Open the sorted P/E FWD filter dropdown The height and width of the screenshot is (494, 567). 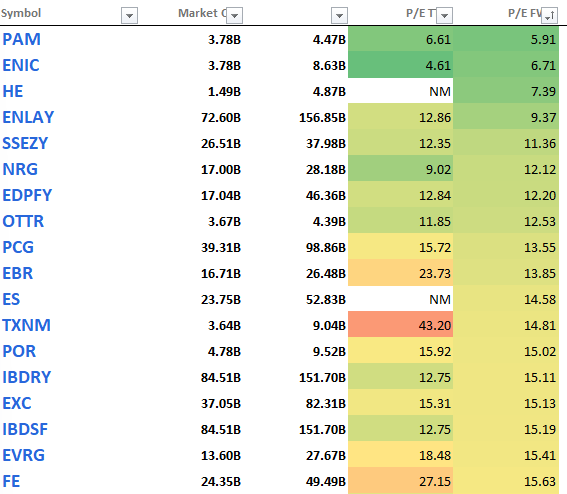pyautogui.click(x=549, y=16)
